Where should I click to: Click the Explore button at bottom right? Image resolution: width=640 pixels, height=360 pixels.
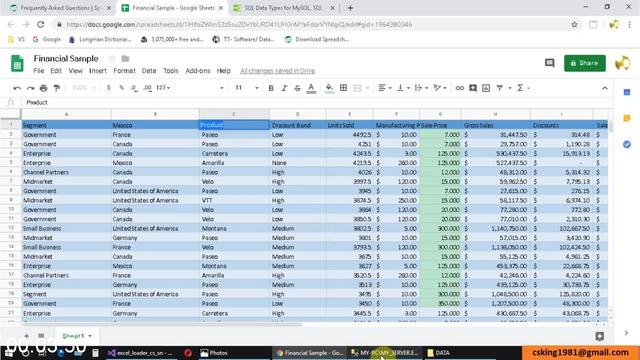(x=599, y=336)
